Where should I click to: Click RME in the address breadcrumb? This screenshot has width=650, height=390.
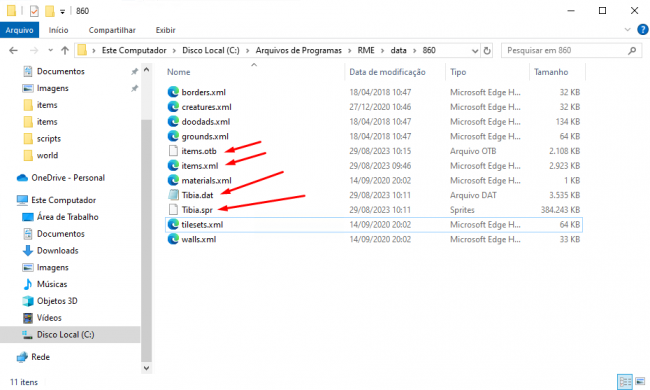point(366,51)
